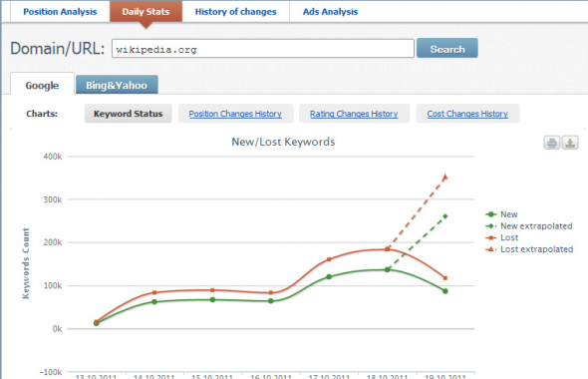588x379 pixels.
Task: Click the Domain/URL input field
Action: pos(263,49)
